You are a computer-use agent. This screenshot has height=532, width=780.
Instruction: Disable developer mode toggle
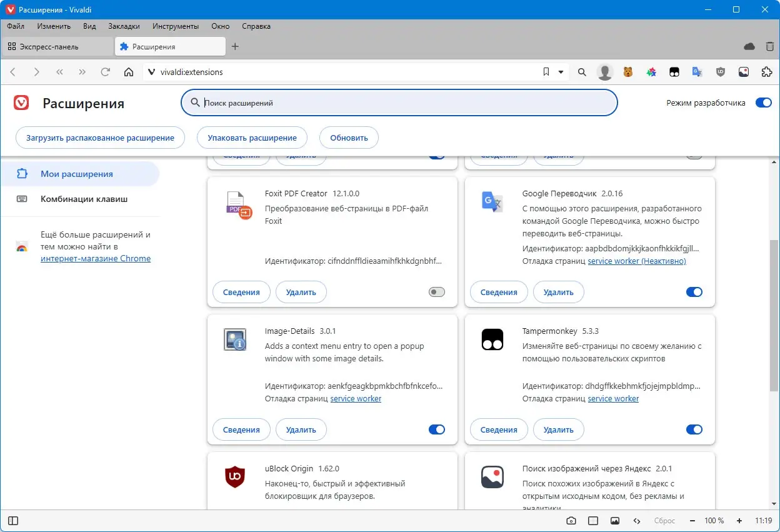pos(764,103)
